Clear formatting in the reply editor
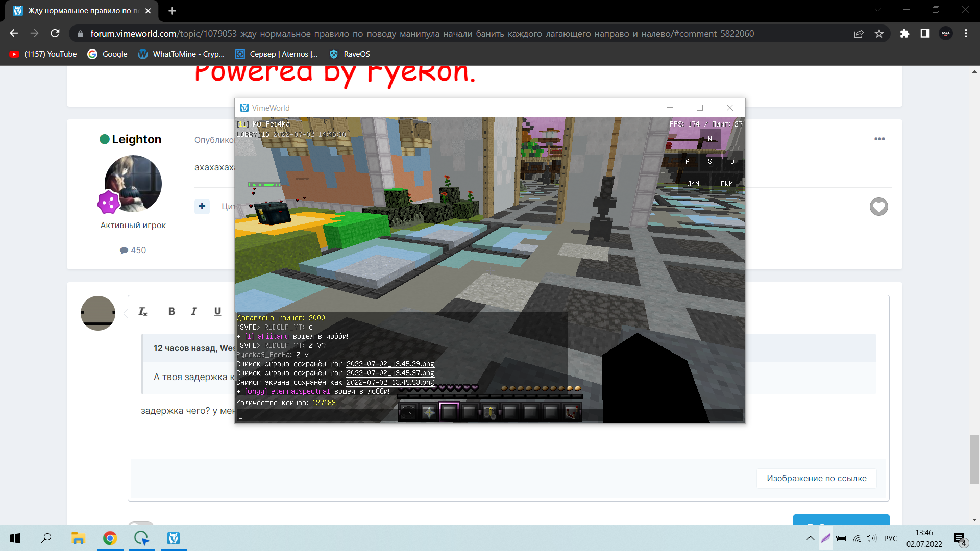980x551 pixels. (x=143, y=311)
